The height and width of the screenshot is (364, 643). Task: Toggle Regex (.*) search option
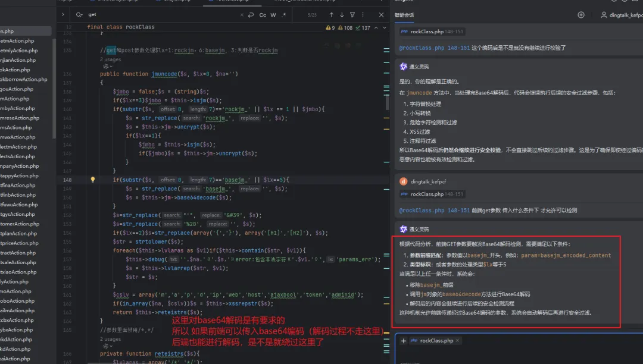(x=283, y=15)
